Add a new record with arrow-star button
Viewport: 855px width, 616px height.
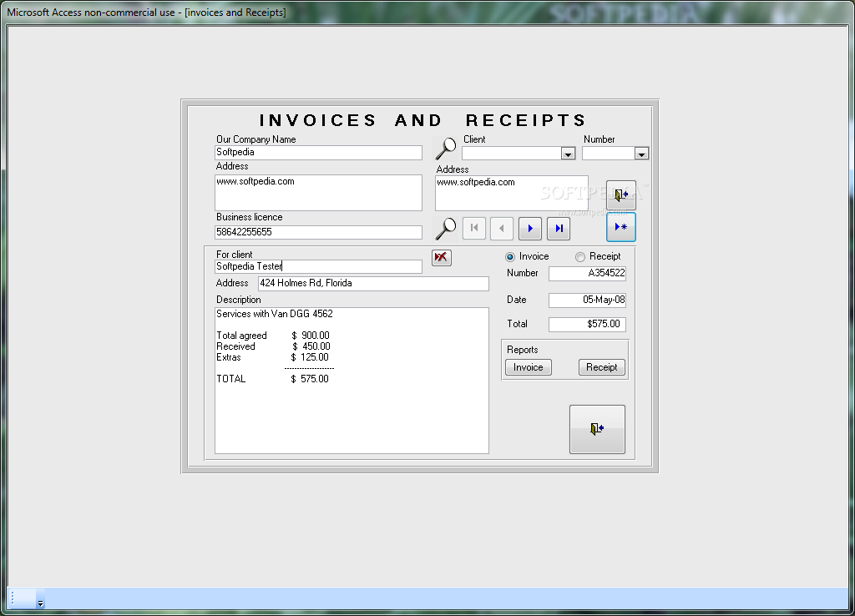point(621,227)
